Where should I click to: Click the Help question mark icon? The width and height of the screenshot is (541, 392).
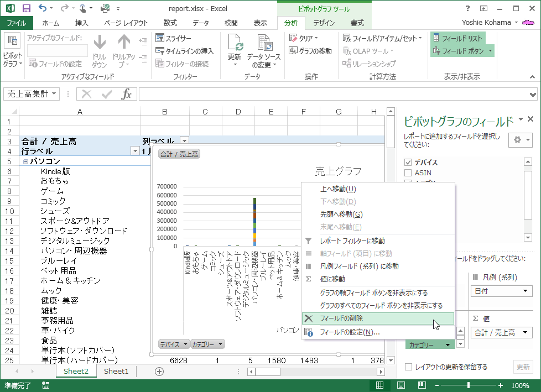[x=467, y=8]
